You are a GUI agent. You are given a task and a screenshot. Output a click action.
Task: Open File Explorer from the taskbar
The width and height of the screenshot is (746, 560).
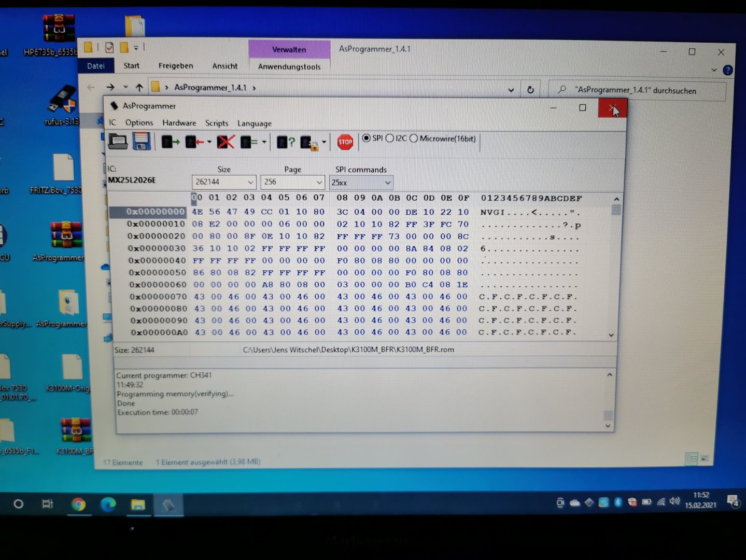(138, 505)
